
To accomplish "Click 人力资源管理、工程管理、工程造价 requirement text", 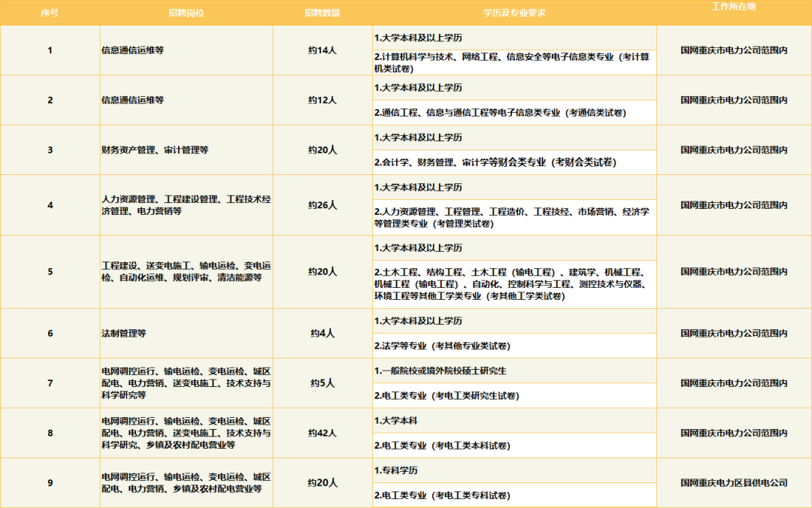I will (x=512, y=217).
